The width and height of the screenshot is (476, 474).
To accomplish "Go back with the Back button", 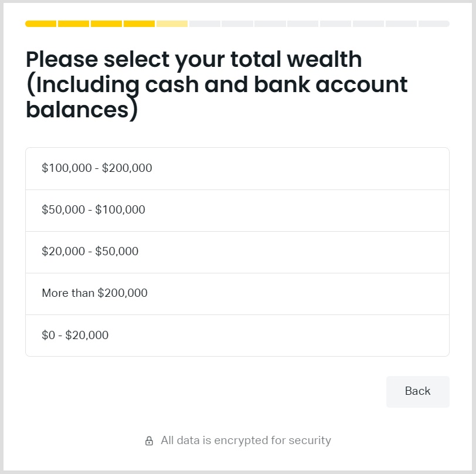I will click(417, 391).
